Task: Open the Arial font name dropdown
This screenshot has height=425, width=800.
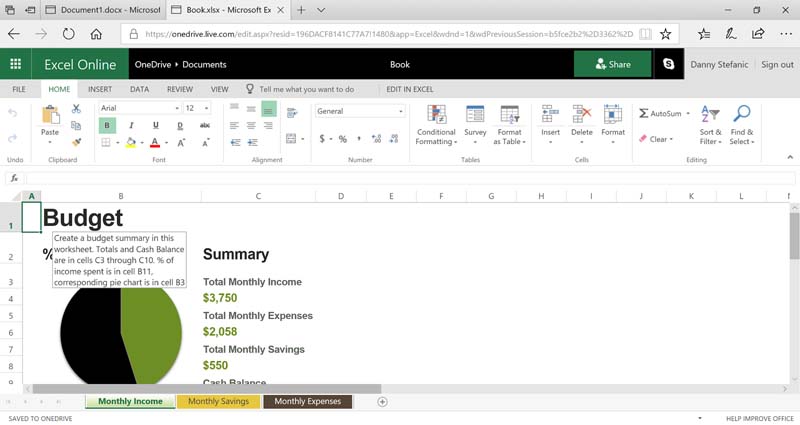Action: coord(140,108)
